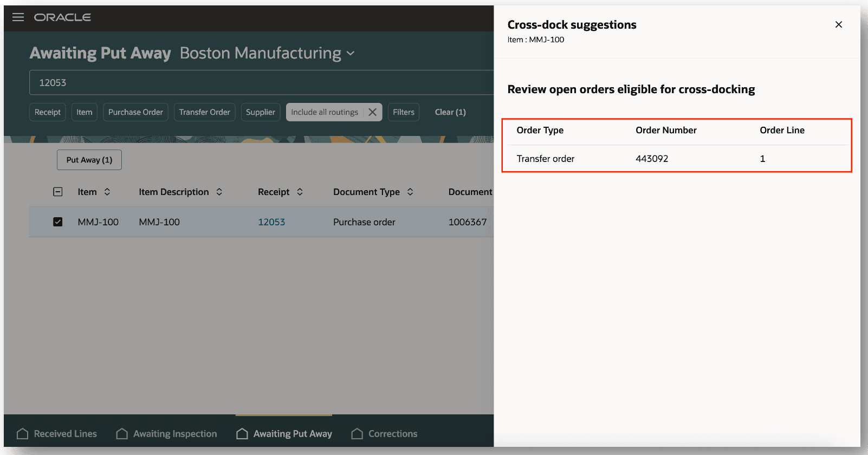Open the Received Lines tab
The width and height of the screenshot is (868, 455).
[57, 434]
